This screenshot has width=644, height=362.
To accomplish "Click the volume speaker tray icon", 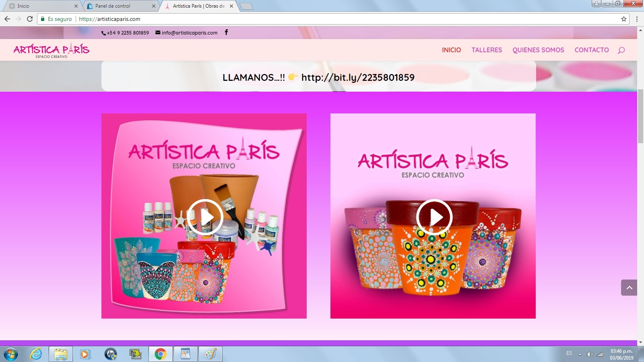I will click(x=590, y=354).
